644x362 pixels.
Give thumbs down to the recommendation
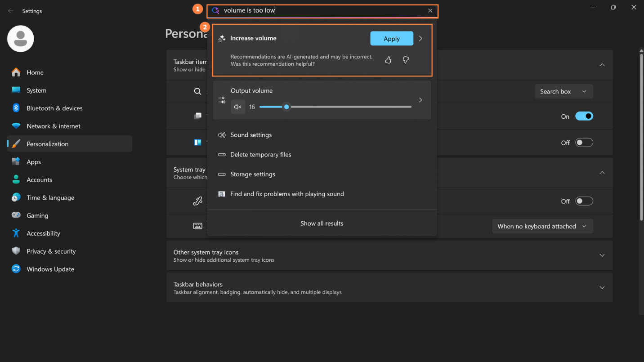pos(406,60)
